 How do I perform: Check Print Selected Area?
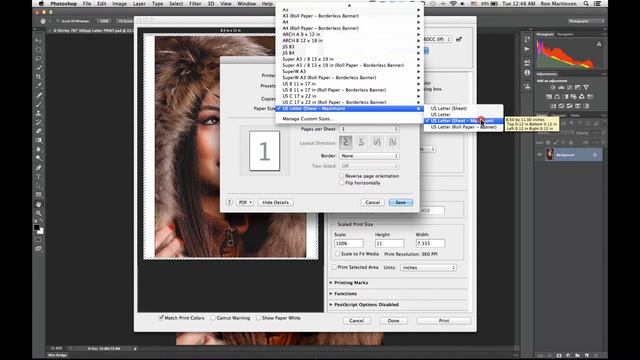click(x=334, y=267)
